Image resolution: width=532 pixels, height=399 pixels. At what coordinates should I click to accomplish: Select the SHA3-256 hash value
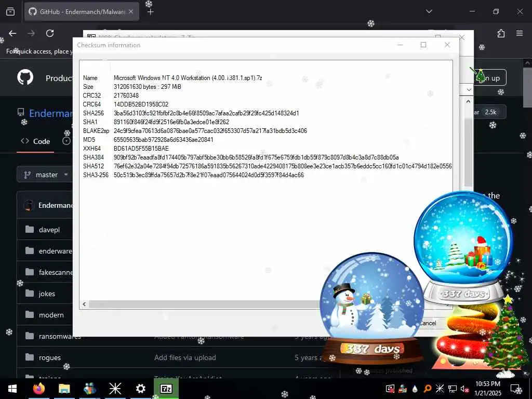(x=209, y=175)
